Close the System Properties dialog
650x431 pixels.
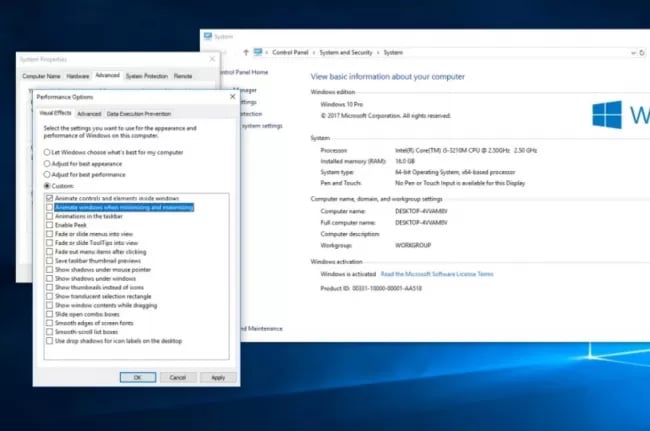click(x=212, y=59)
